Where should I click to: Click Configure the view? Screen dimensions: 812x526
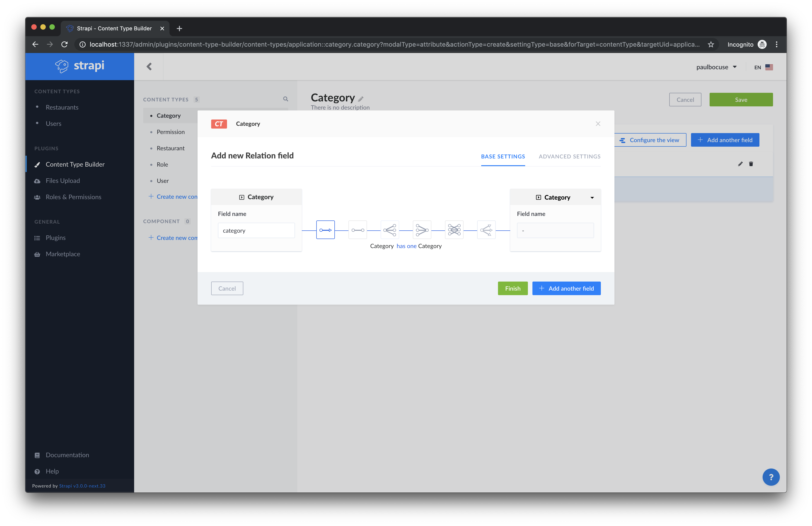(x=650, y=140)
